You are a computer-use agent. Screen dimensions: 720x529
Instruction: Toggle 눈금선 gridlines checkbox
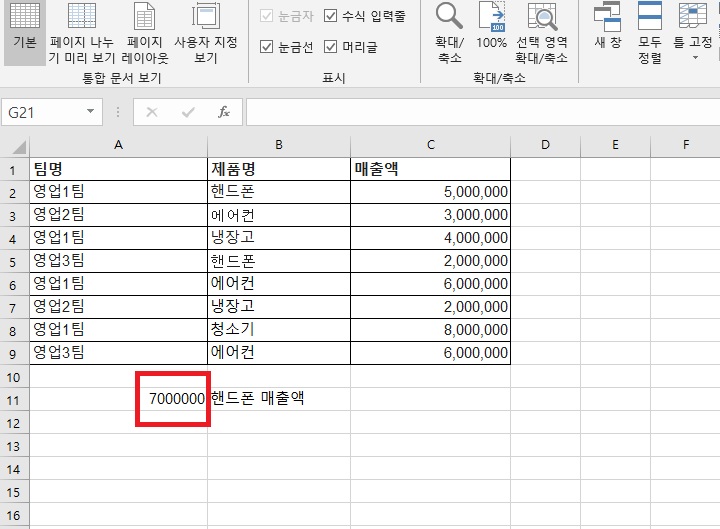[x=266, y=46]
